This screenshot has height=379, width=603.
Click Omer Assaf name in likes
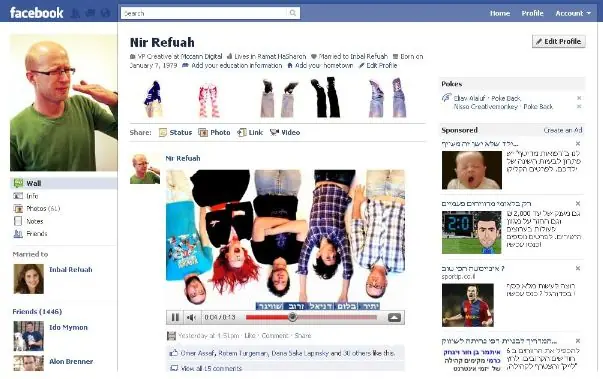[x=198, y=353]
